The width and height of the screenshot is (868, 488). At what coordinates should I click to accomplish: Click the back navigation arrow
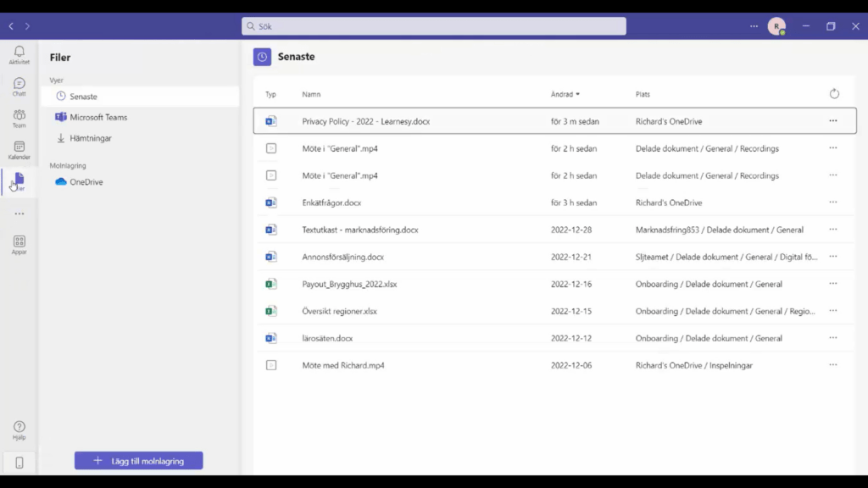(x=11, y=26)
